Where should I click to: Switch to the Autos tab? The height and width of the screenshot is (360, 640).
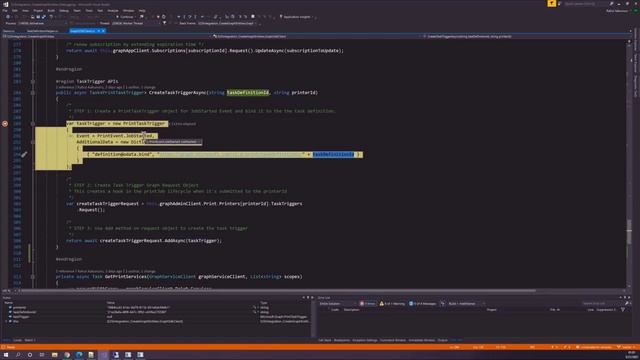[x=7, y=340]
